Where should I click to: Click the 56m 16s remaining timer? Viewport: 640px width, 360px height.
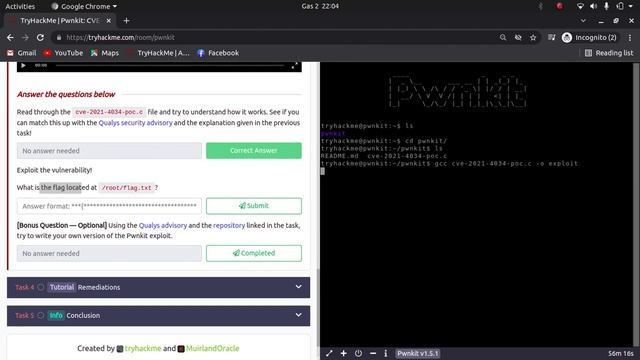[x=621, y=353]
